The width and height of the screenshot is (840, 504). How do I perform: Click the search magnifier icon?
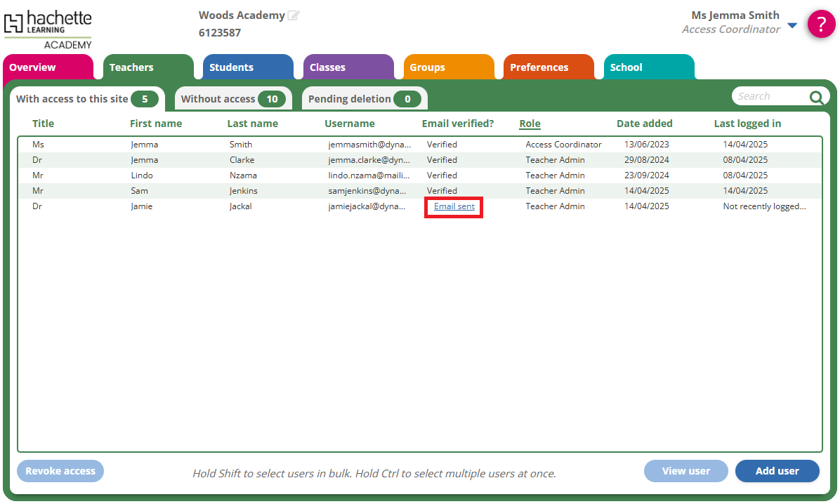tap(816, 98)
